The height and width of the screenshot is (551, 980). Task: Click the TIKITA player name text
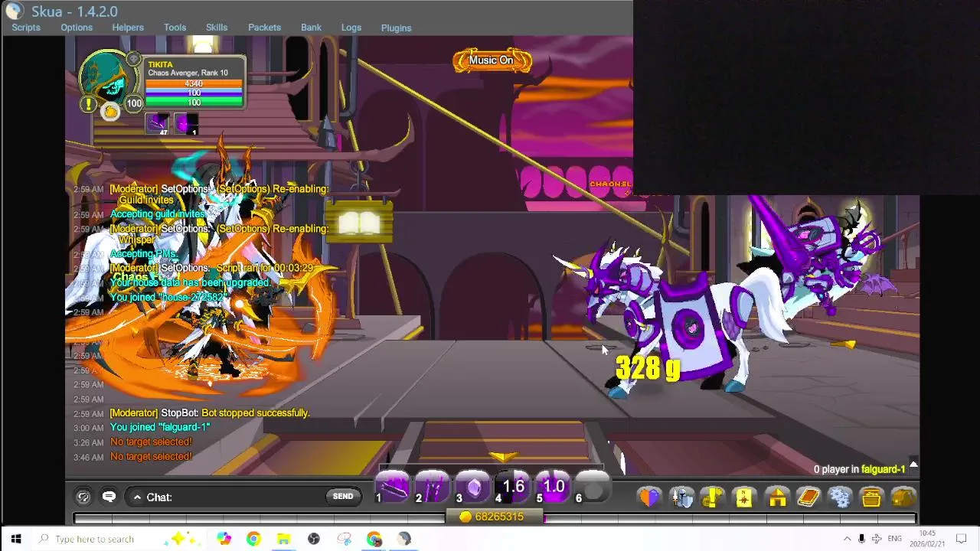[160, 65]
